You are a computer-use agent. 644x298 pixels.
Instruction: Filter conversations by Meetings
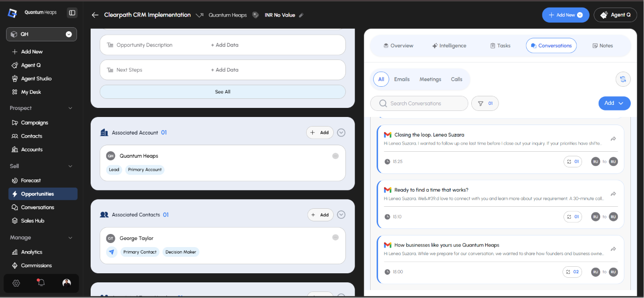[431, 79]
